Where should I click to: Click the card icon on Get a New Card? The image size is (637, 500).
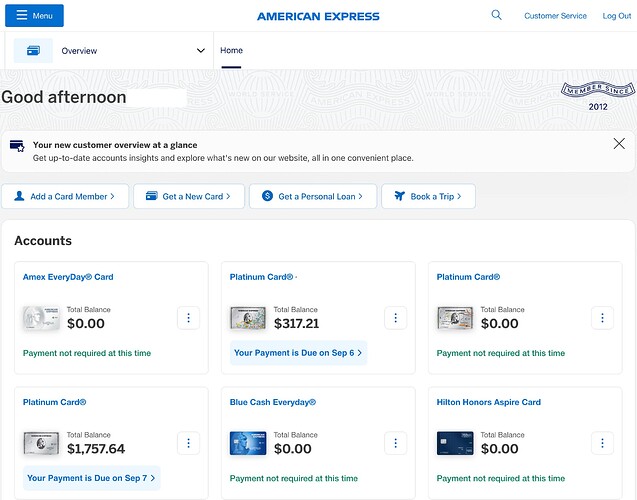152,196
